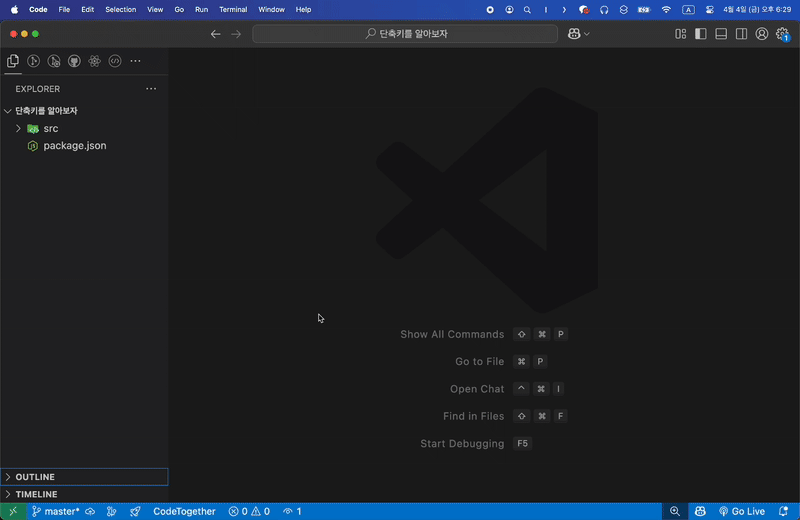Open the Explorer view in the activity bar
Screen dimensions: 800x520
point(13,61)
